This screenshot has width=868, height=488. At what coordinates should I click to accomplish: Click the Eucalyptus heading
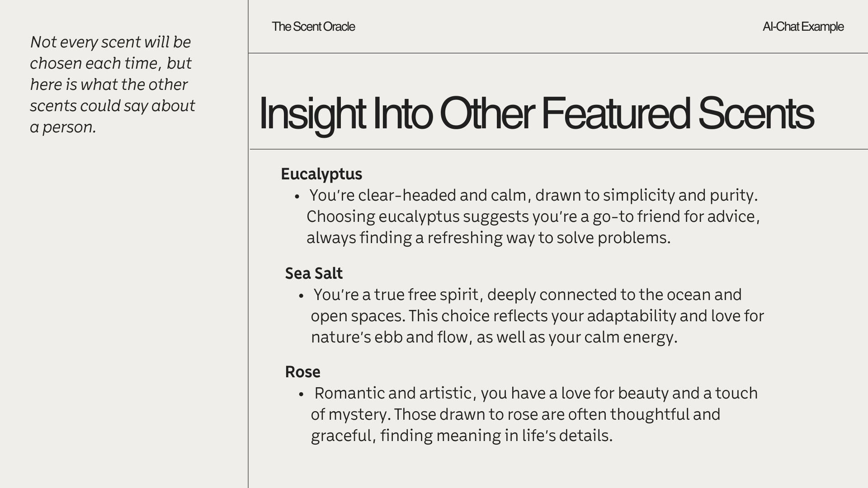(321, 174)
